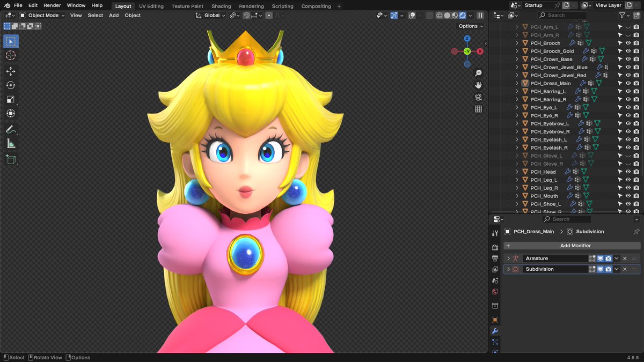Screen dimensions: 644x362
Task: Open the viewport Add menu
Action: [x=114, y=16]
